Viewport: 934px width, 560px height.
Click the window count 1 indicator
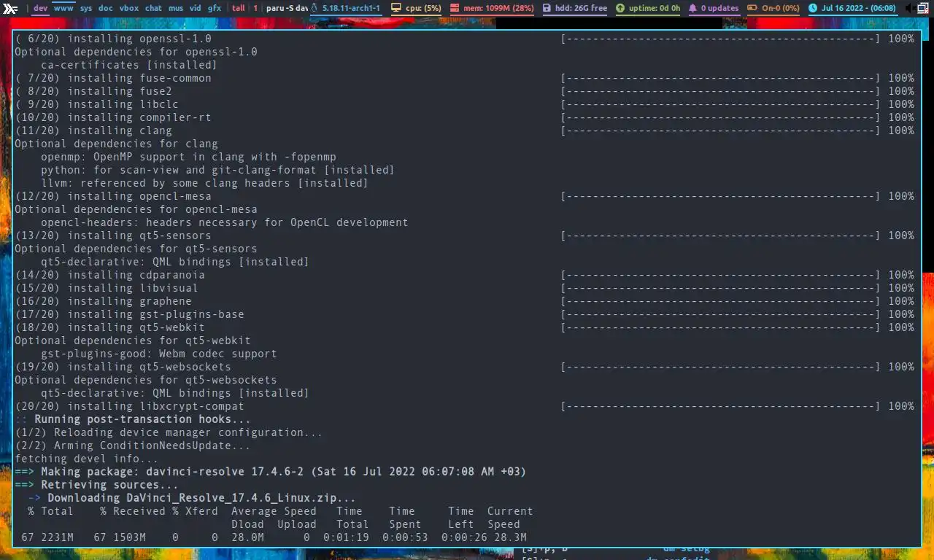coord(255,9)
